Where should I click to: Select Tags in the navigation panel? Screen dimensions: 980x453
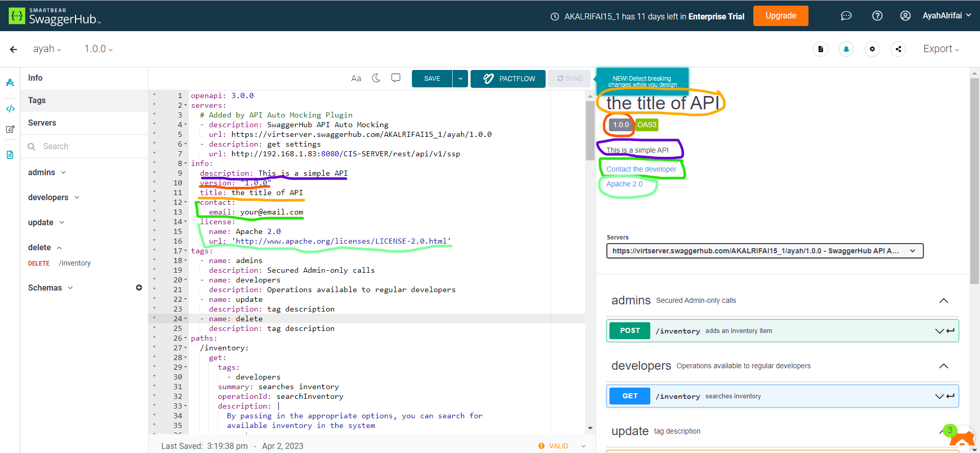coord(84,101)
